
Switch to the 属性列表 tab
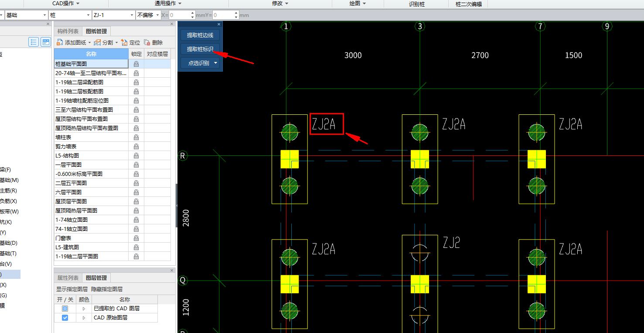click(x=68, y=278)
